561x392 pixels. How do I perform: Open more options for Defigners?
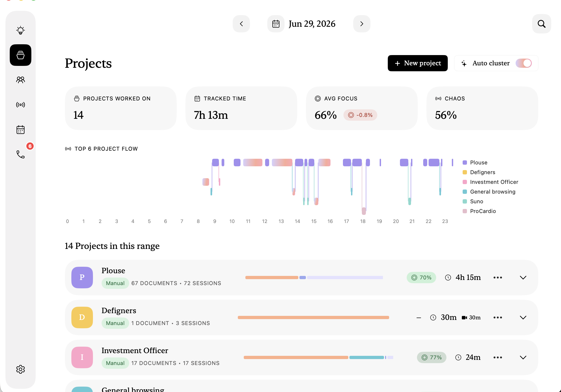point(498,317)
